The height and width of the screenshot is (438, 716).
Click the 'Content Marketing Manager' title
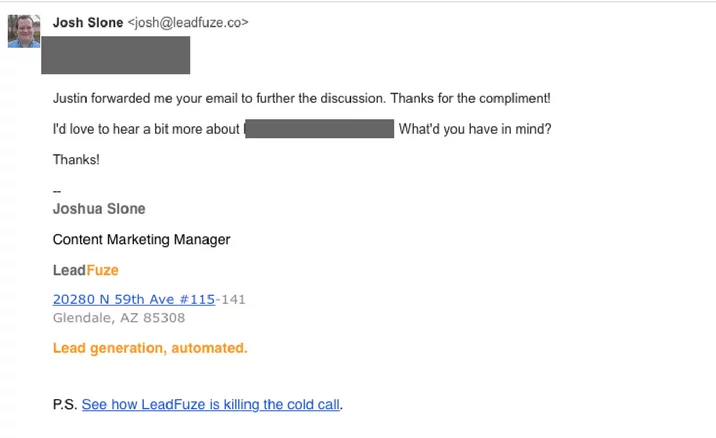141,239
